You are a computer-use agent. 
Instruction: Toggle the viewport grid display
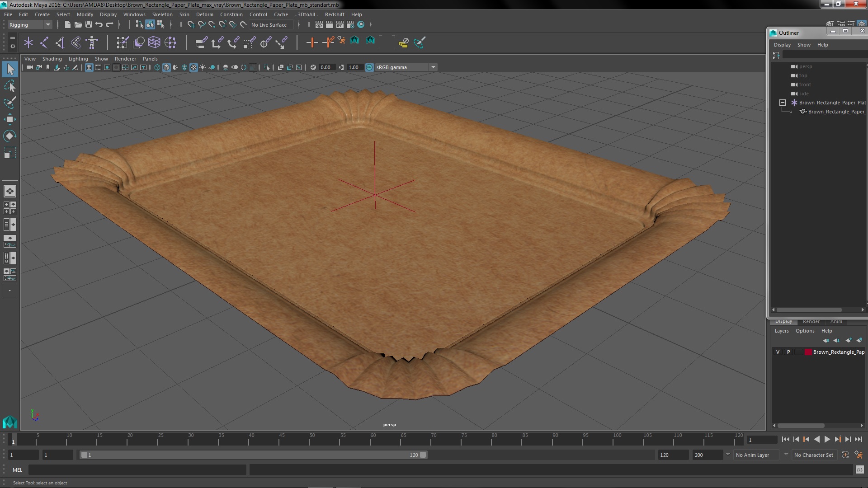point(89,67)
